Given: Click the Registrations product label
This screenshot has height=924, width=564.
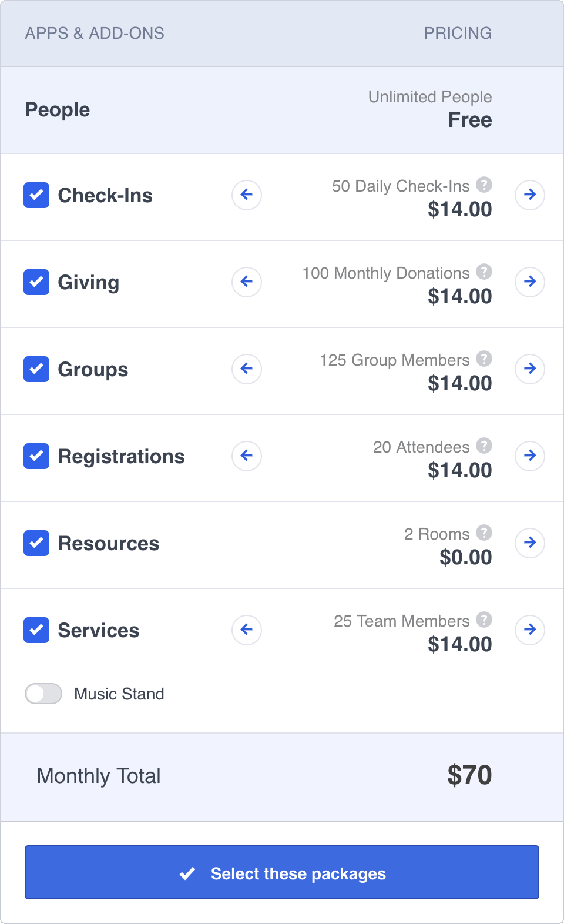Looking at the screenshot, I should [x=122, y=457].
